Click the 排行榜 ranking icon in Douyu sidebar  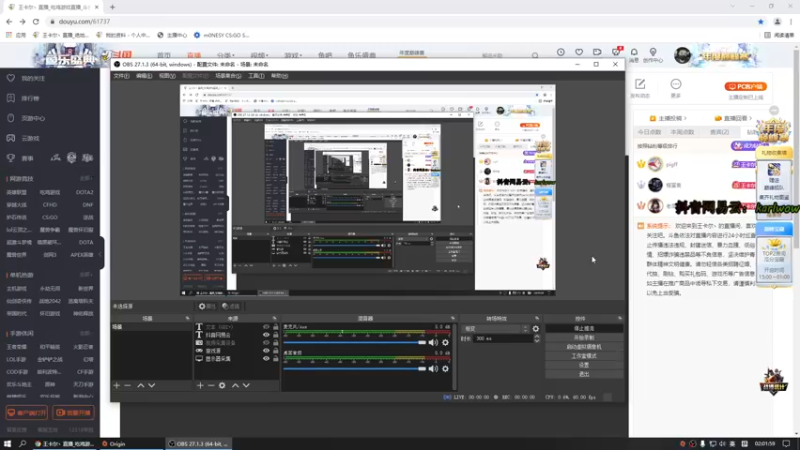pos(11,98)
